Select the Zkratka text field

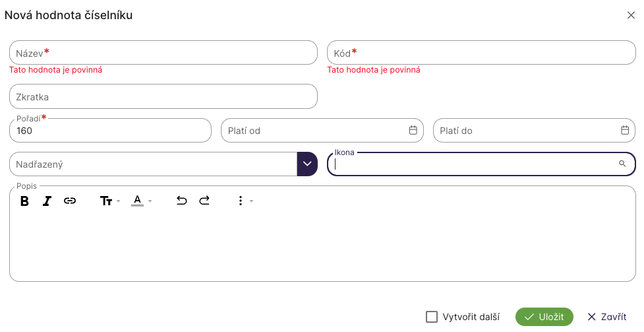pyautogui.click(x=163, y=96)
